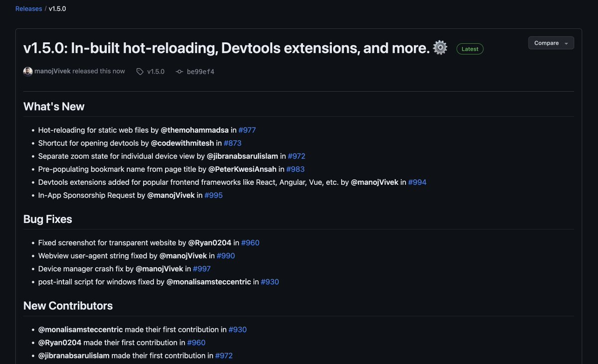Open Ryan0204's first contribution PR #960
The image size is (598, 364).
196,342
